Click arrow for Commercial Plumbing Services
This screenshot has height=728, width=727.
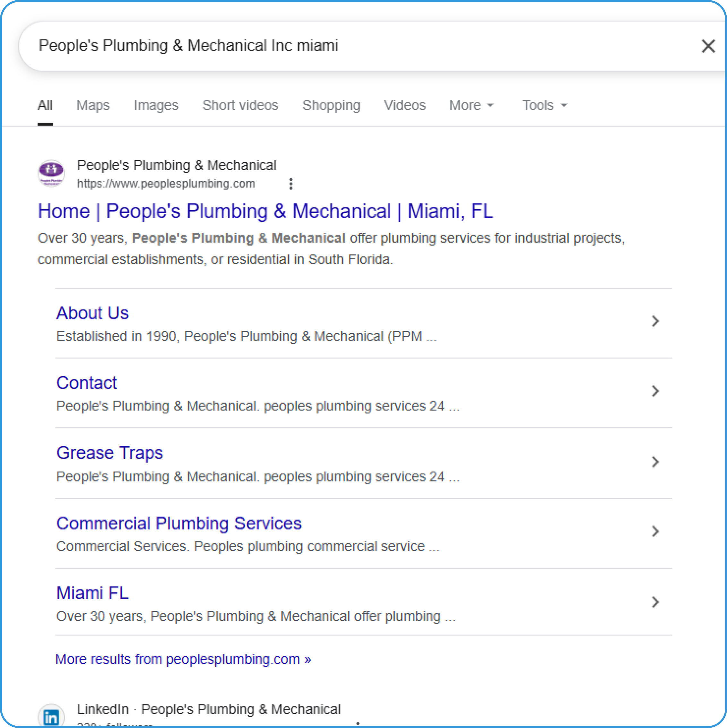[x=655, y=531]
